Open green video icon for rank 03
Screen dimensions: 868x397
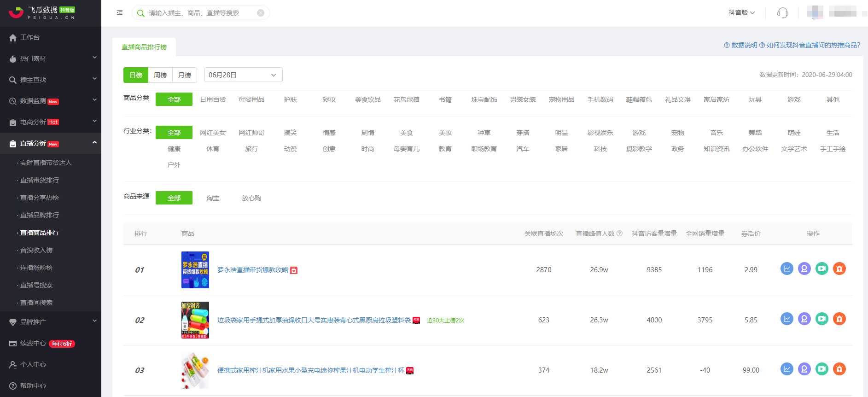[822, 369]
